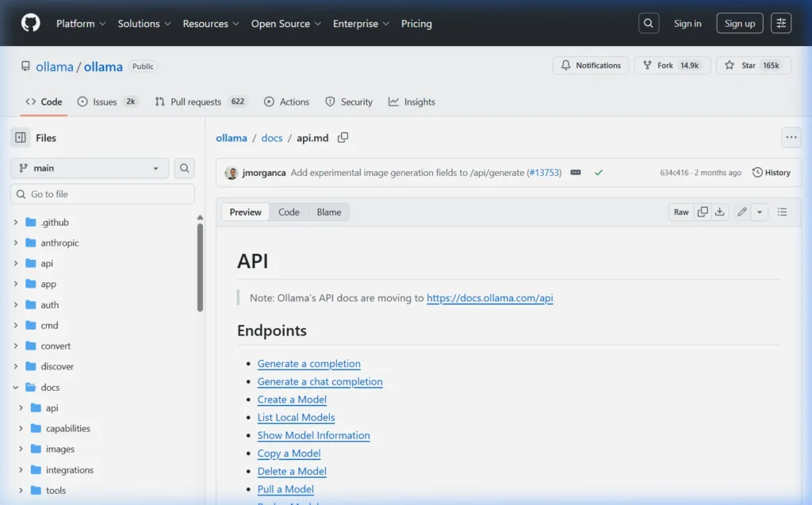
Task: Follow the docs.ollama.com/api link
Action: coord(489,298)
